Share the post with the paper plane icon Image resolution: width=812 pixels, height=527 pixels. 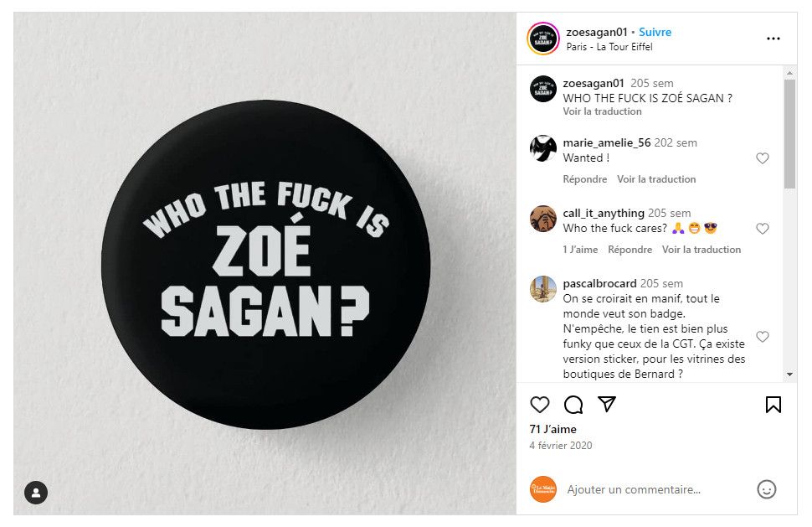tap(606, 405)
